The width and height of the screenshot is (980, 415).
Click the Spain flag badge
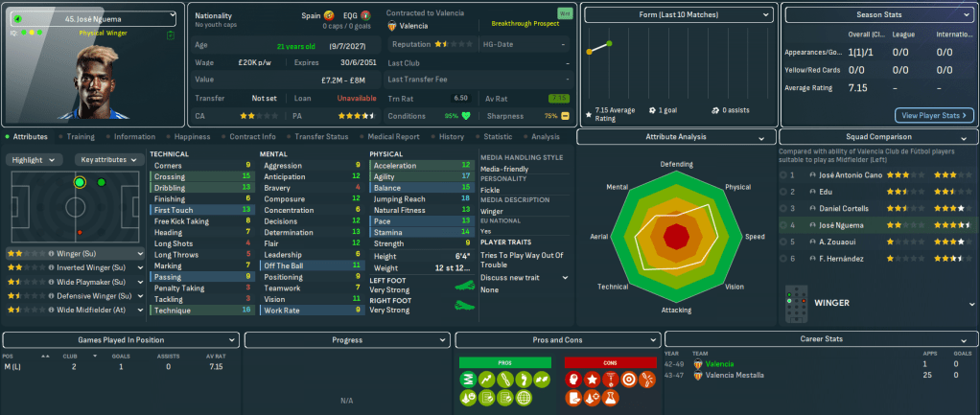click(x=330, y=16)
